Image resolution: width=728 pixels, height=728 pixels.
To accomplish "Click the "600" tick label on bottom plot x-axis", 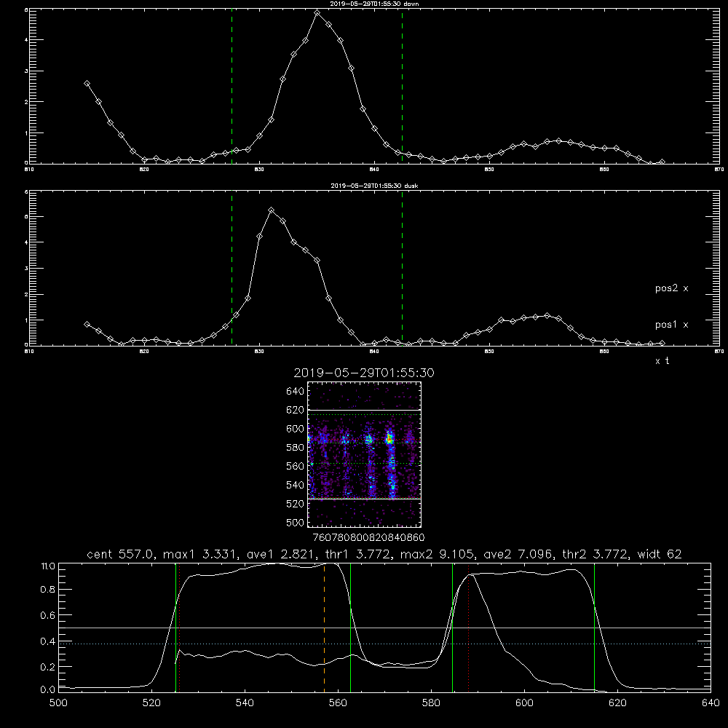I will pyautogui.click(x=525, y=703).
